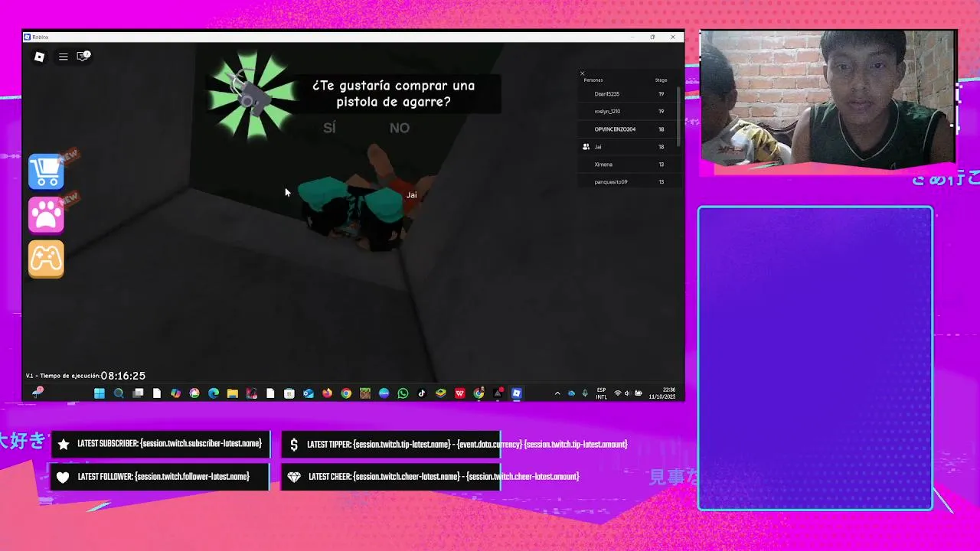Click the Roblox window title text

tap(41, 37)
